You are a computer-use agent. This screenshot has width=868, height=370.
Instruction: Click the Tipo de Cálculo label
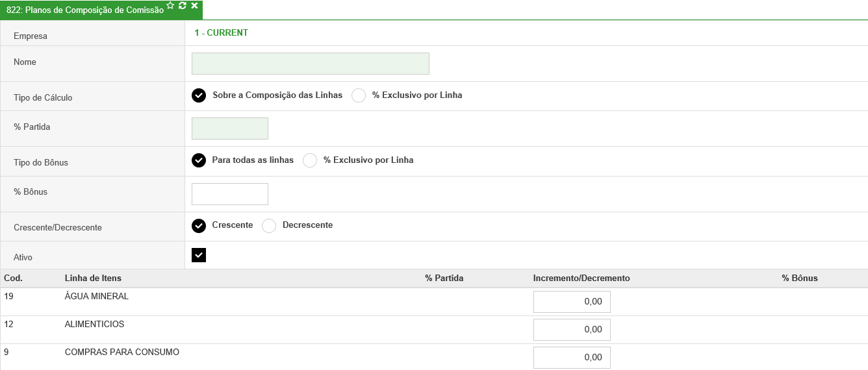tap(43, 98)
